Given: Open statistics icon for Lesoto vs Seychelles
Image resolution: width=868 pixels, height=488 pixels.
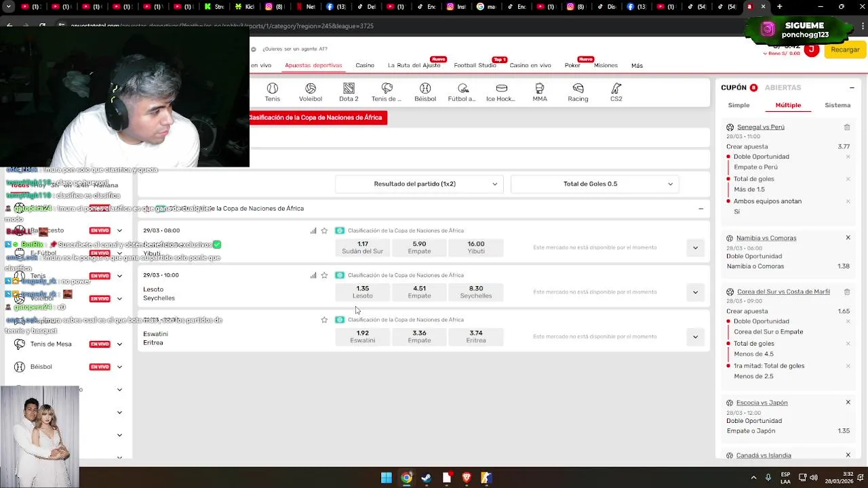Looking at the screenshot, I should (313, 275).
